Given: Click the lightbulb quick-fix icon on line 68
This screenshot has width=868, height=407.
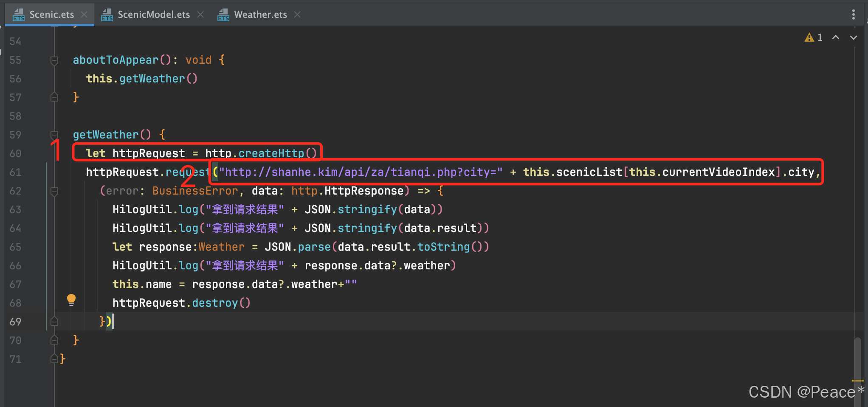Looking at the screenshot, I should tap(71, 300).
